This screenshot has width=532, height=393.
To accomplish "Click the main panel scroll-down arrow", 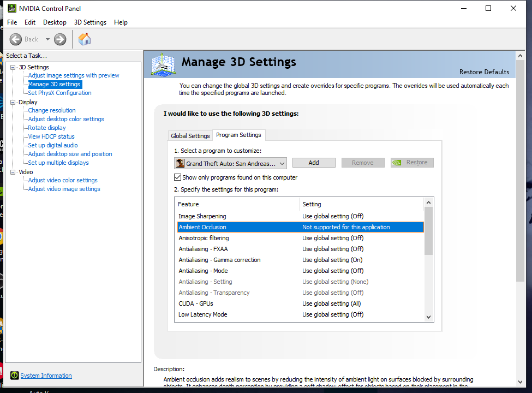I will [520, 382].
